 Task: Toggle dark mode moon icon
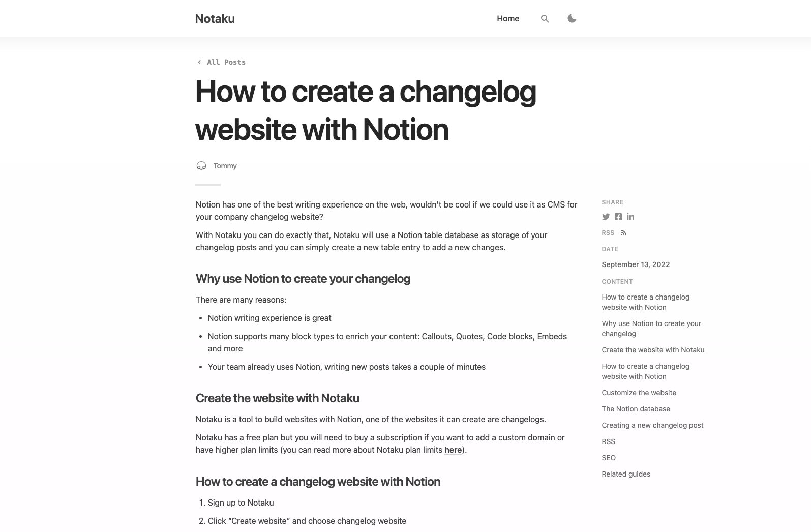tap(572, 18)
